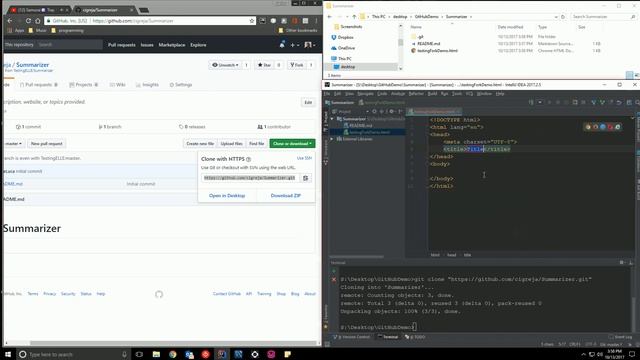The width and height of the screenshot is (640, 360).
Task: Open the Chrome icon in editor browser bar
Action: tap(588, 127)
